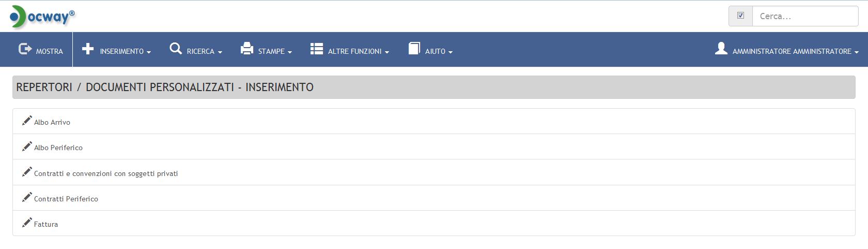Click the Mostra exit arrow icon
Image resolution: width=868 pixels, height=249 pixels.
click(25, 49)
